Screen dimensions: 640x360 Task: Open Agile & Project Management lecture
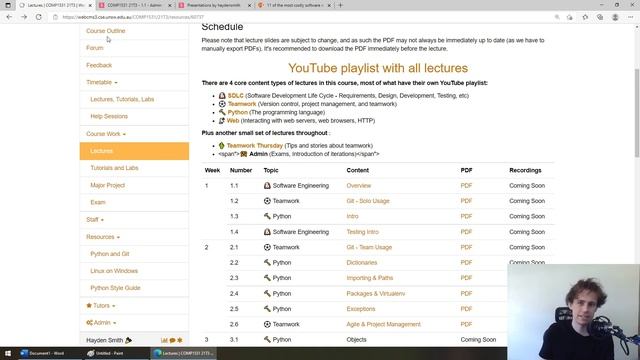pyautogui.click(x=383, y=324)
